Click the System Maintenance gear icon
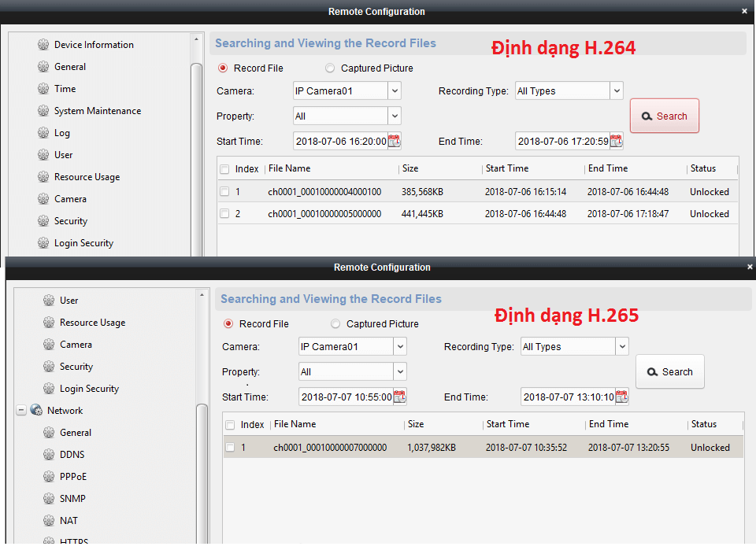Viewport: 756px width, 550px height. pyautogui.click(x=43, y=111)
